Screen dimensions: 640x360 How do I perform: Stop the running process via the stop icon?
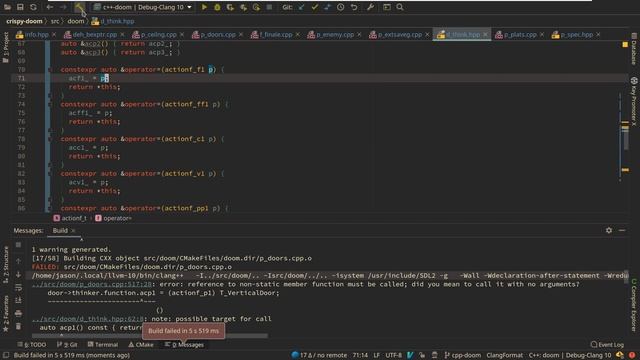(269, 7)
